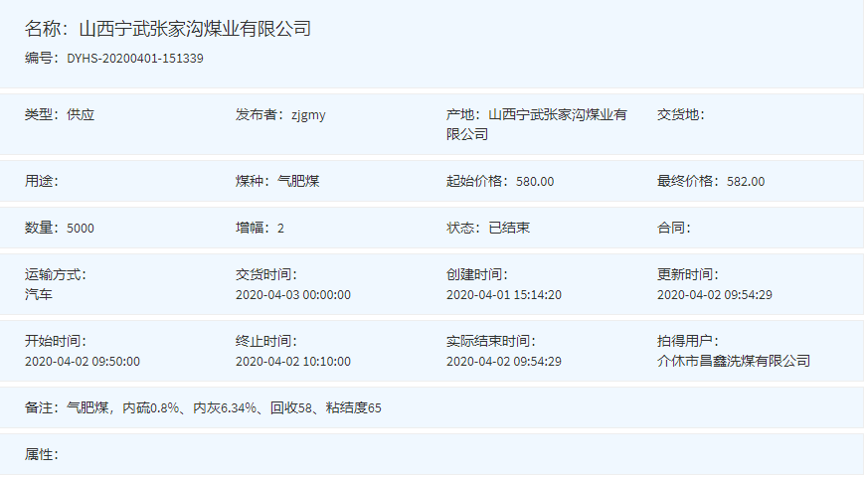
Task: Click the 增幅 increment value 2
Action: 280,229
